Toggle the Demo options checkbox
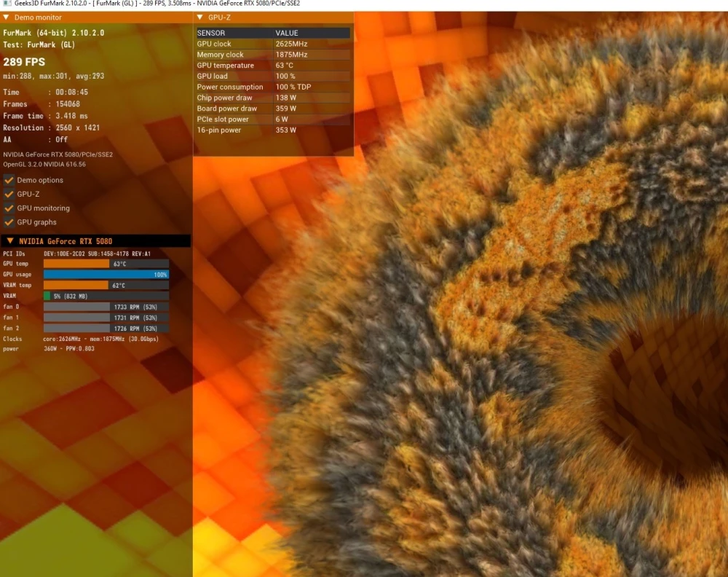 [x=9, y=180]
